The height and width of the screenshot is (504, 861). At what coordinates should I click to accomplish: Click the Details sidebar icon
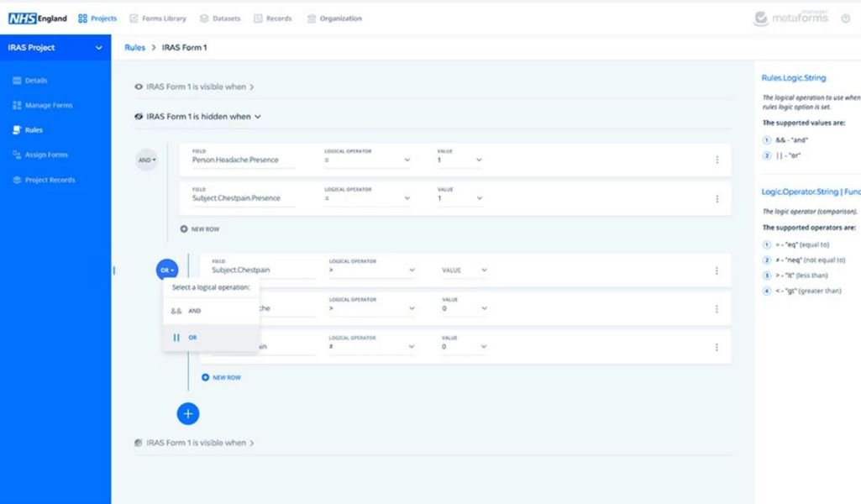click(17, 80)
